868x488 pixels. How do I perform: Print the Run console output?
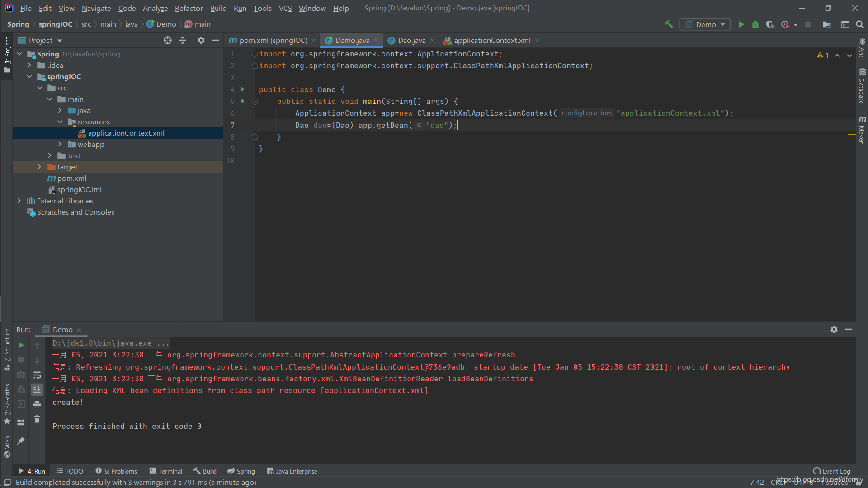(x=37, y=404)
